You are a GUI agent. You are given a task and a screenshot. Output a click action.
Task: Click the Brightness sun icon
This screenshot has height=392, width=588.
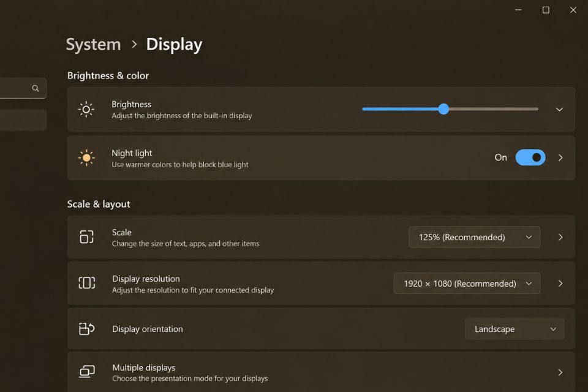(x=86, y=109)
